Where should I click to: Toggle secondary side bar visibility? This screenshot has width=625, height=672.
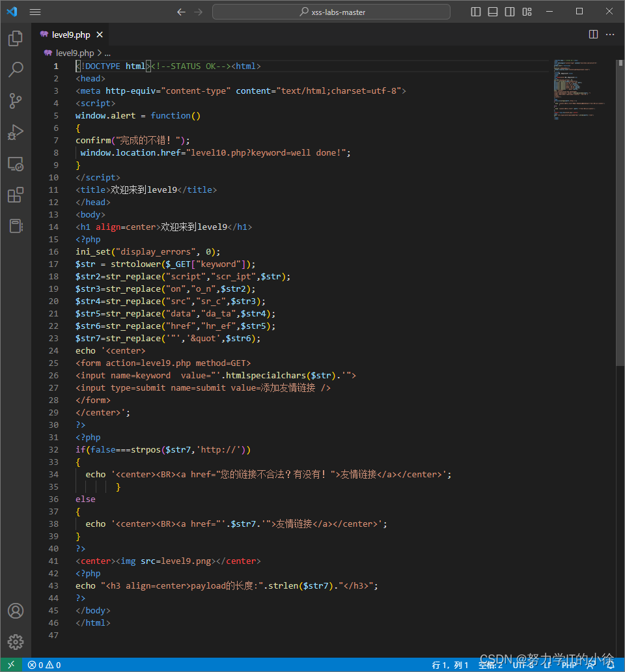click(510, 12)
